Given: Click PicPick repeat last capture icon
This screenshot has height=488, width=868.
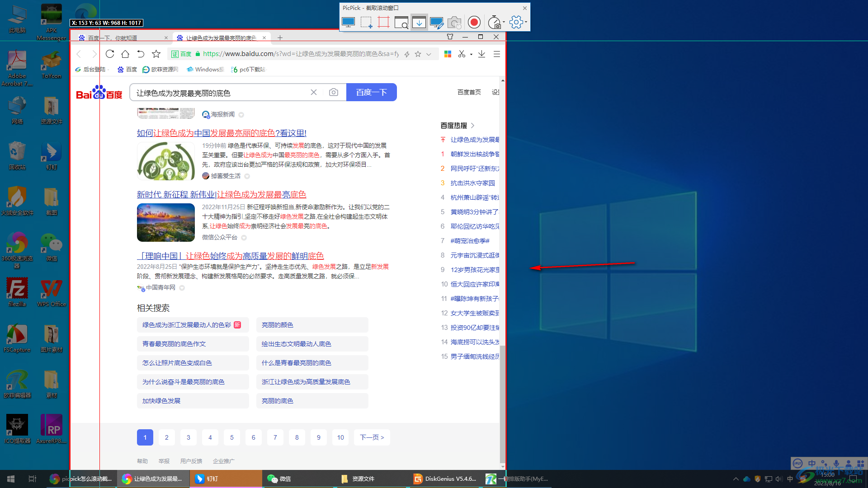Looking at the screenshot, I should pos(454,22).
